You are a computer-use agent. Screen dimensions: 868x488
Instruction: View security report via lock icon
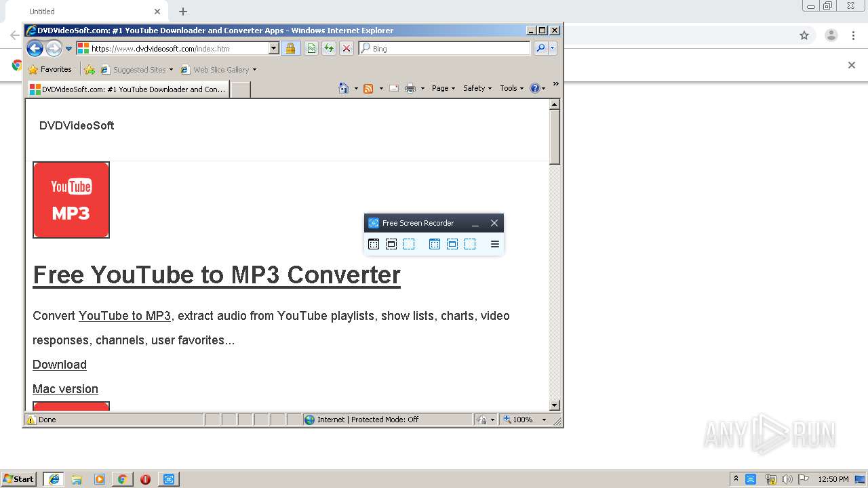(290, 48)
